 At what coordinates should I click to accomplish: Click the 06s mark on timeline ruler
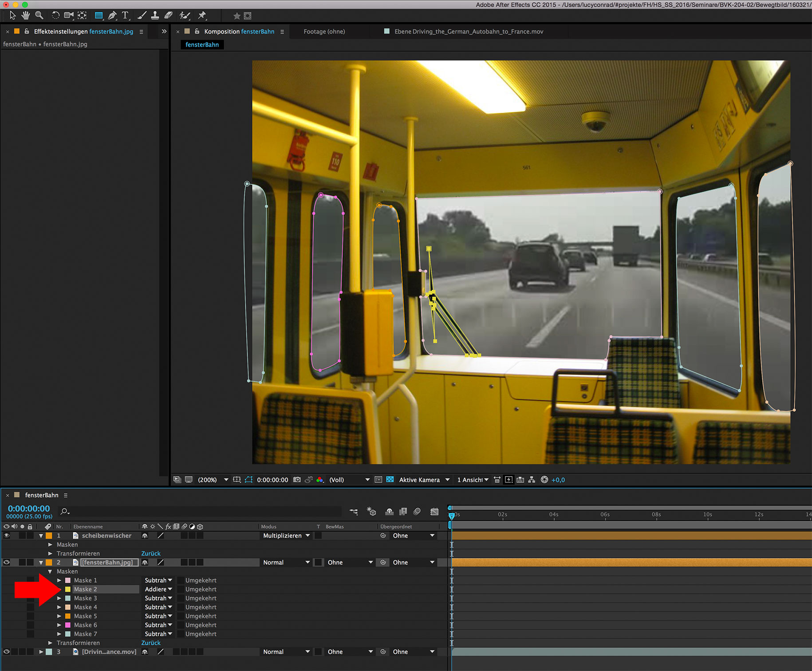605,515
